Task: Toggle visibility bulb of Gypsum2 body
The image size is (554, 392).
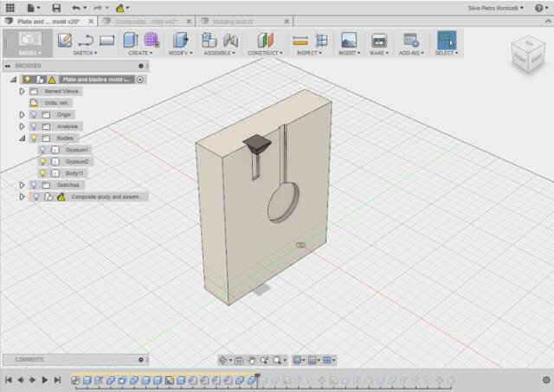Action: [x=42, y=162]
